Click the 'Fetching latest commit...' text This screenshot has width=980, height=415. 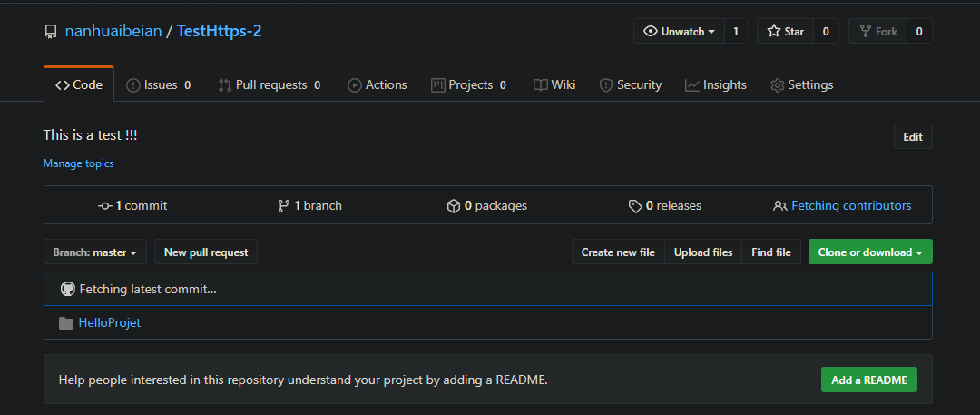pyautogui.click(x=148, y=289)
